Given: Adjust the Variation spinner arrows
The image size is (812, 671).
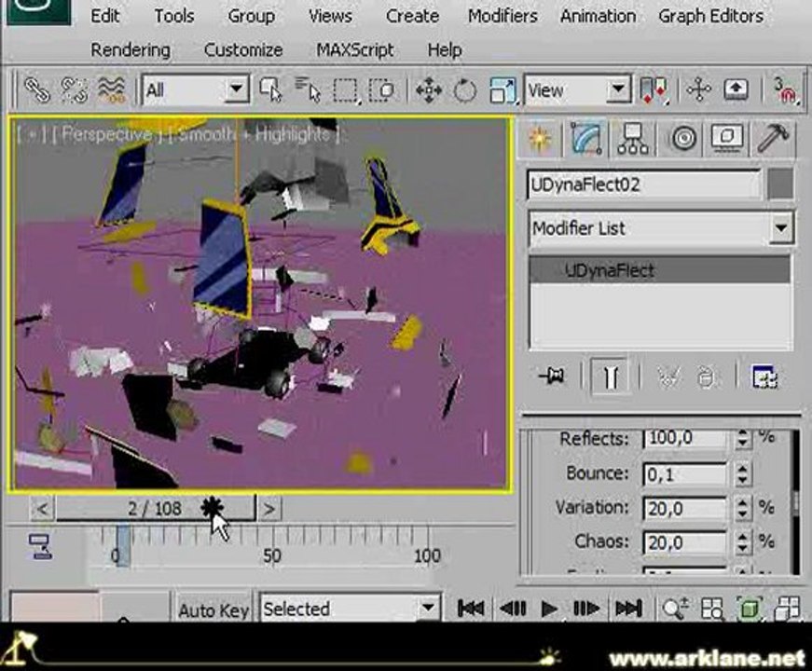Looking at the screenshot, I should point(743,509).
